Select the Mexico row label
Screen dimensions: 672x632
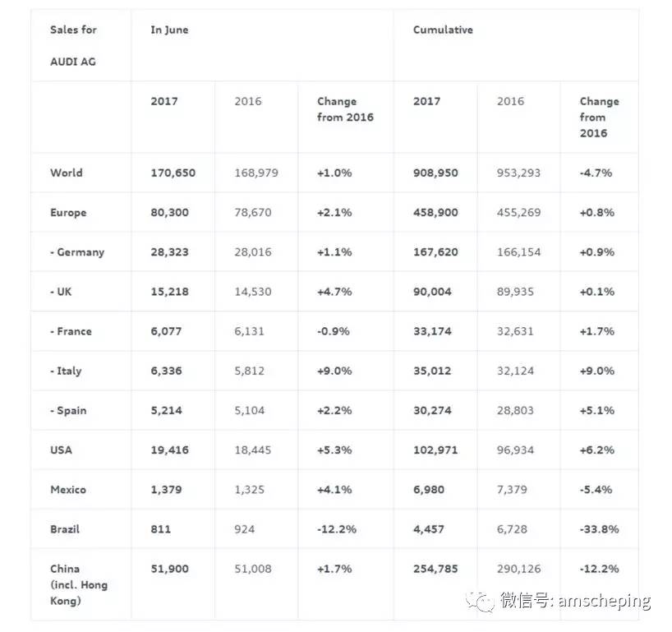(x=68, y=489)
